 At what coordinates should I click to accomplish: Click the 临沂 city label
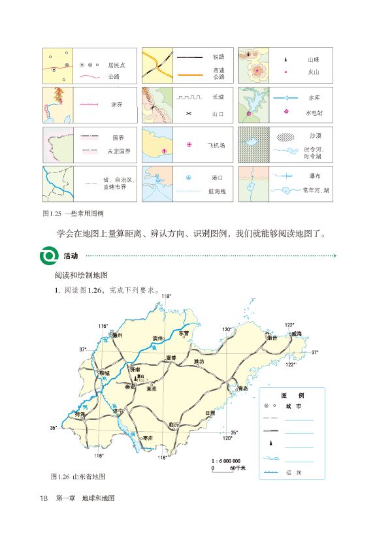pos(173,425)
